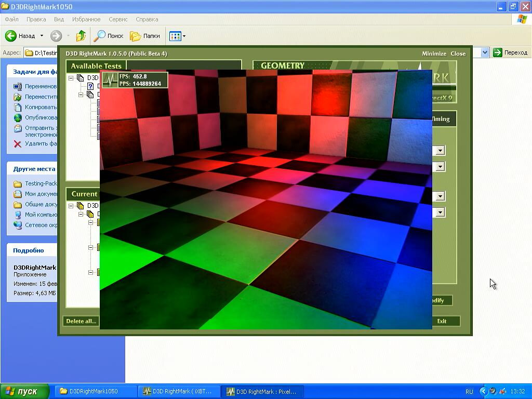Open the Пуск start menu
Screen dimensions: 532x399
click(25, 391)
